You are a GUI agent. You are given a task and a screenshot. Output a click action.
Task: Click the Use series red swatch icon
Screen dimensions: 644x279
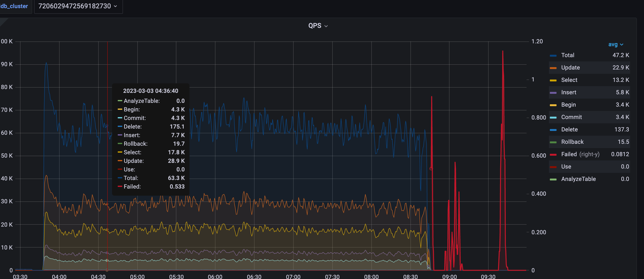(x=553, y=167)
